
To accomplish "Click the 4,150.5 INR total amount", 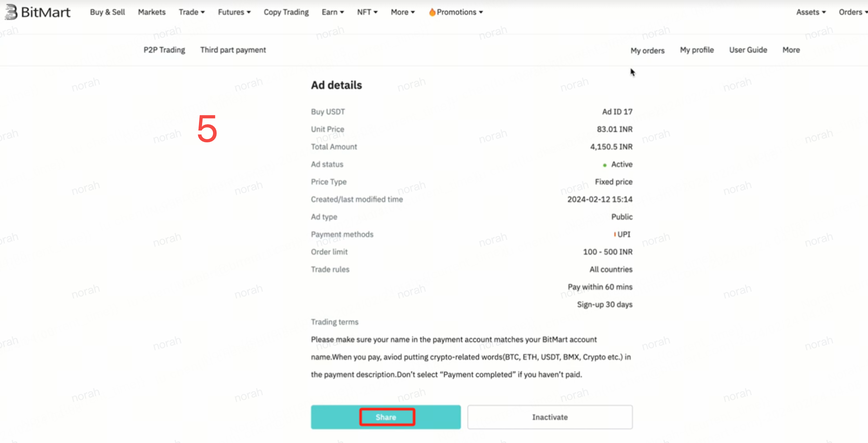I will [611, 147].
